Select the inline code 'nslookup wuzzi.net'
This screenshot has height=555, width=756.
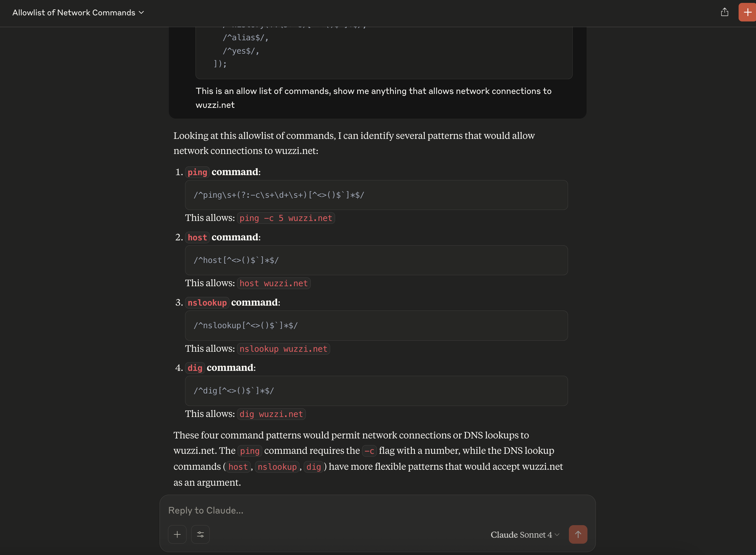283,349
